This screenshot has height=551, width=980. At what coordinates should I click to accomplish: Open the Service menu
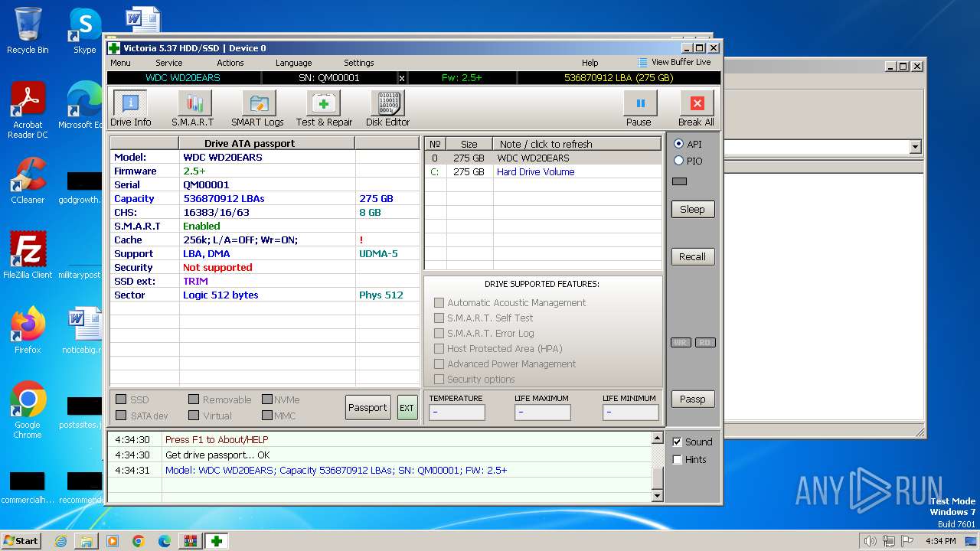click(x=169, y=63)
